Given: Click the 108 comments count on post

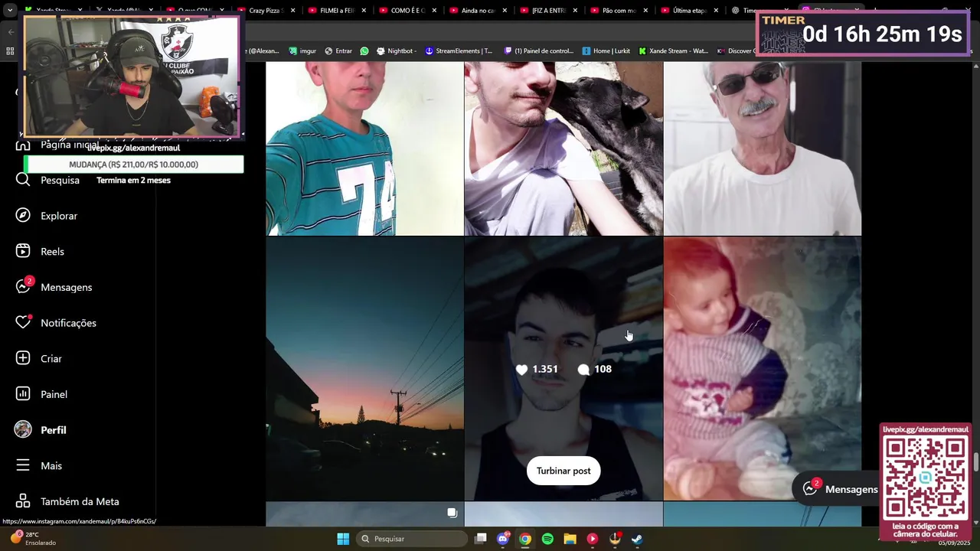Looking at the screenshot, I should [x=595, y=369].
